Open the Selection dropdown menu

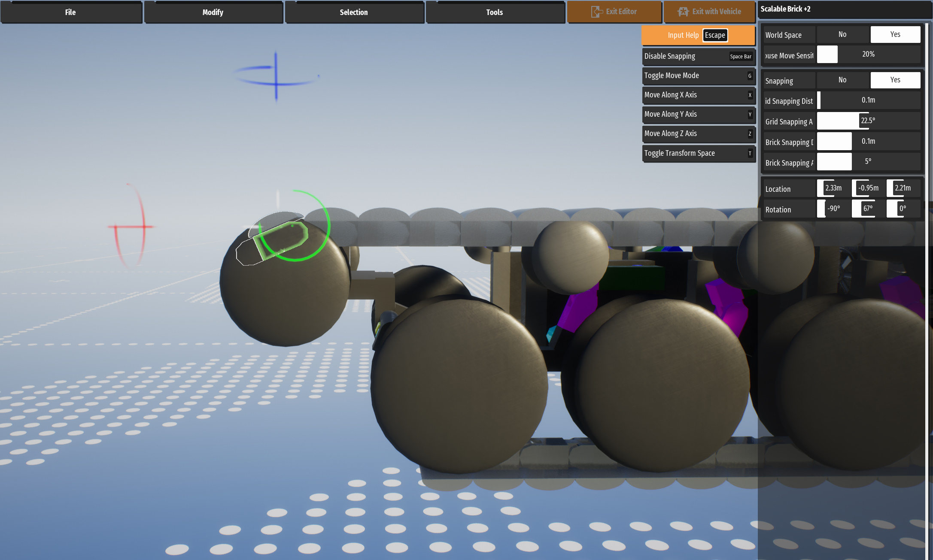click(x=354, y=12)
